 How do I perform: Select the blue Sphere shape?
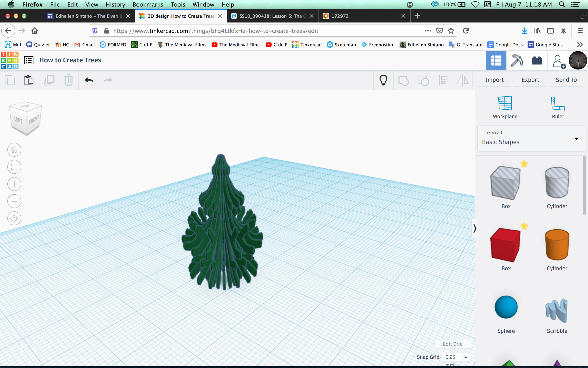(506, 307)
